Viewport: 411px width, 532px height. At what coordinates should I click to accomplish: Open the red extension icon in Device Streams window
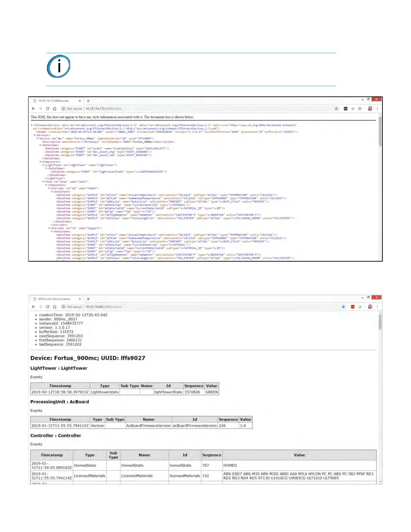[353, 307]
